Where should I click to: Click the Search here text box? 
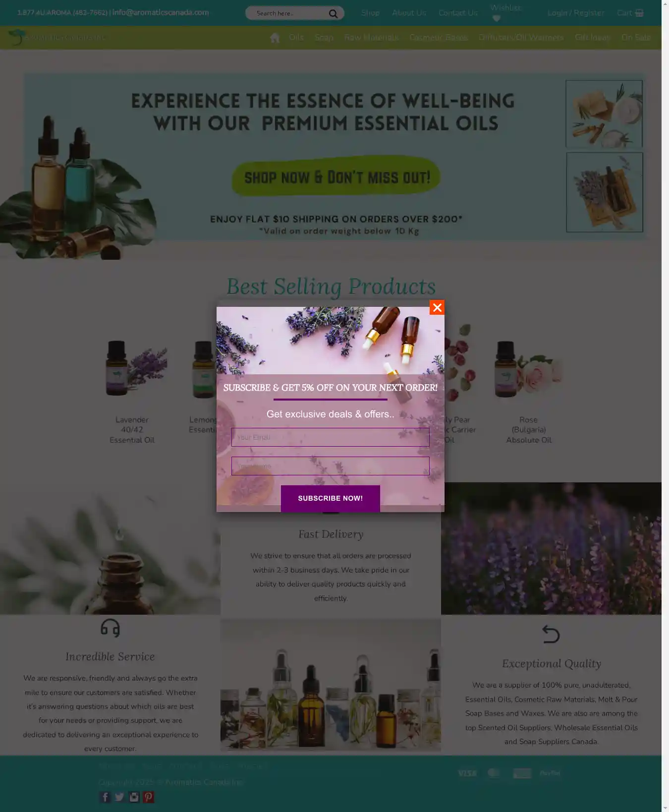(x=290, y=13)
